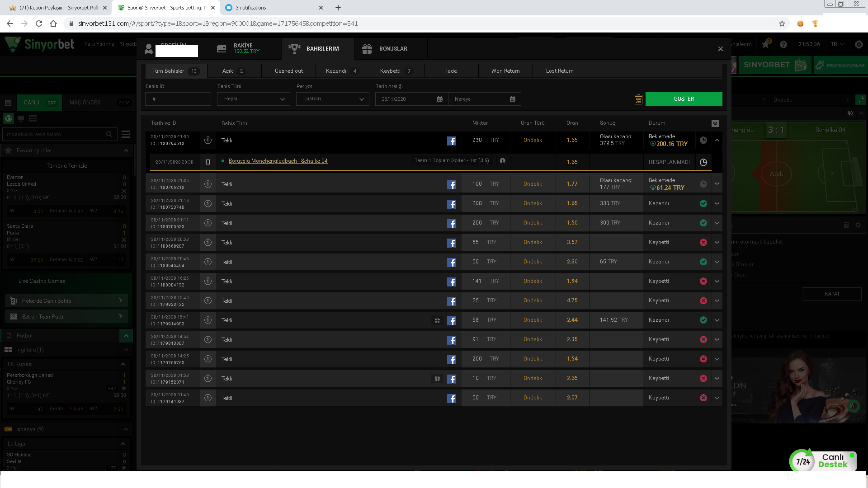Open info icon for bet 1180794613
Screen dimensions: 868x488
pyautogui.click(x=208, y=141)
